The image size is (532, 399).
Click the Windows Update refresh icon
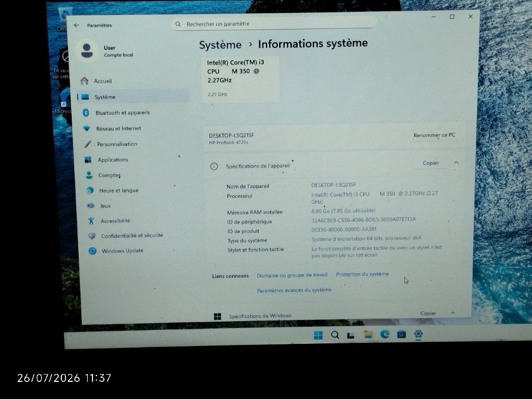(x=92, y=251)
